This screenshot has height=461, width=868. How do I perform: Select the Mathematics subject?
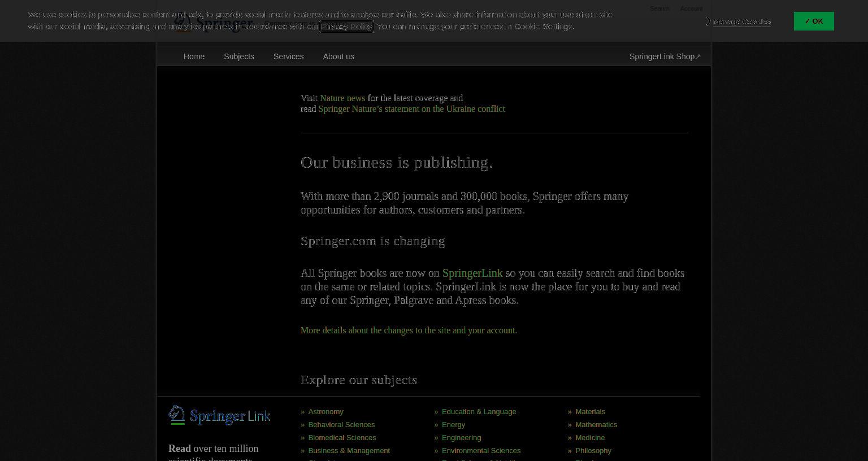point(596,425)
